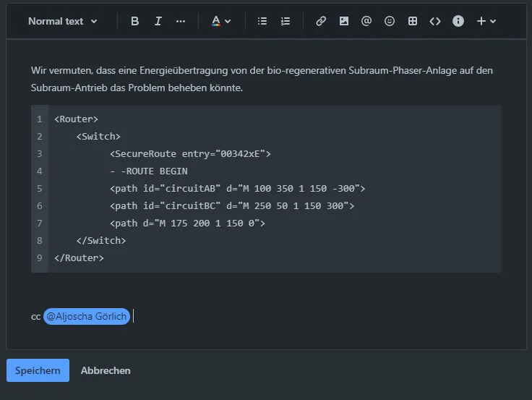This screenshot has width=532, height=400.
Task: Select the @Aljoscha Görlich mention
Action: (x=87, y=317)
